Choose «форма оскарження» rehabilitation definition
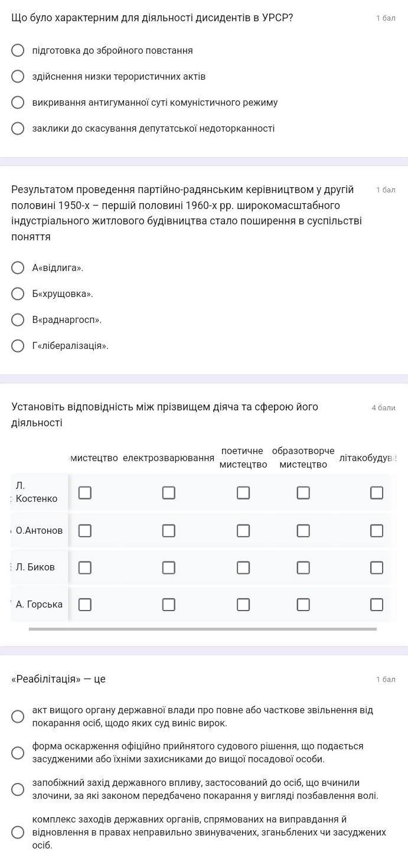408x868 pixels. tap(18, 752)
